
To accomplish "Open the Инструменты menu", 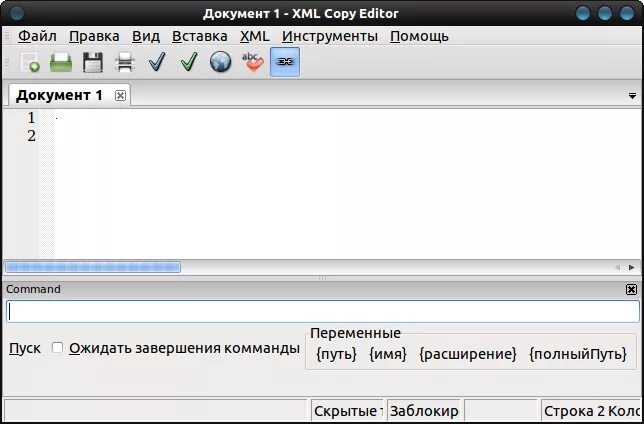I will click(x=330, y=36).
